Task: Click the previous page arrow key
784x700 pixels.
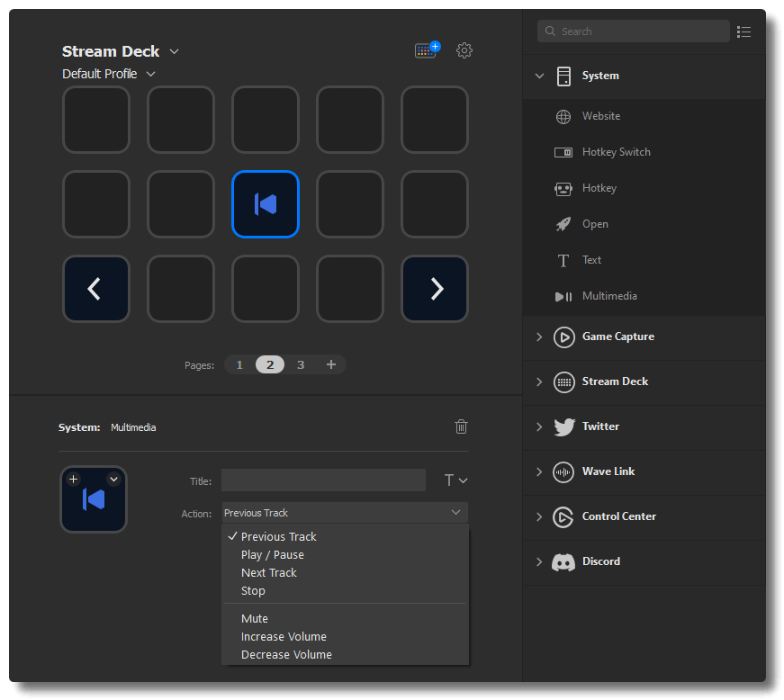Action: 96,289
